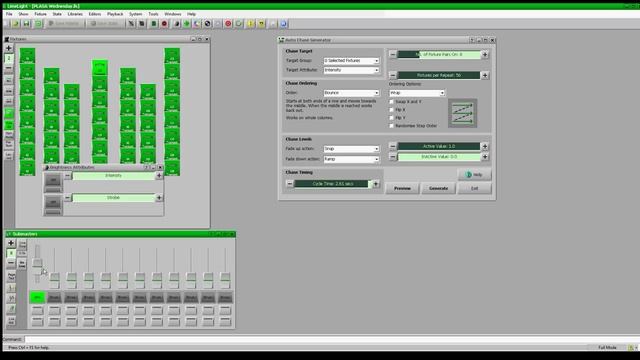Open the Playback menu
640x360 pixels.
[x=115, y=14]
